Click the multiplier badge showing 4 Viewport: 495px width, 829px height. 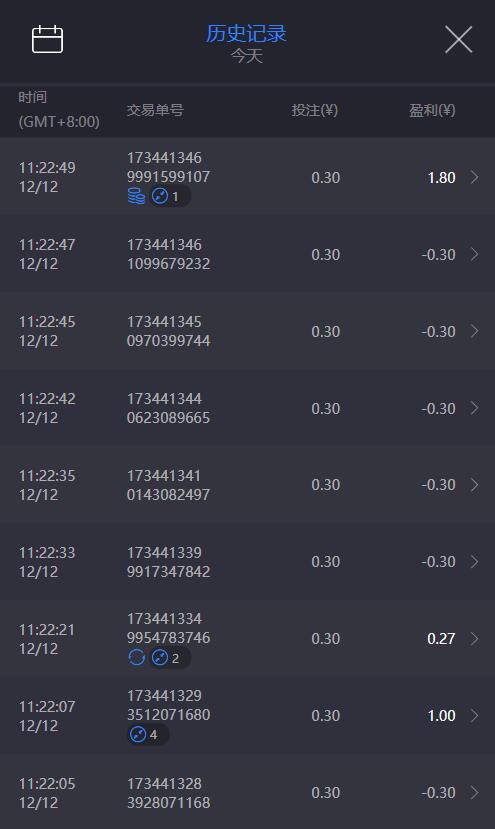(148, 735)
